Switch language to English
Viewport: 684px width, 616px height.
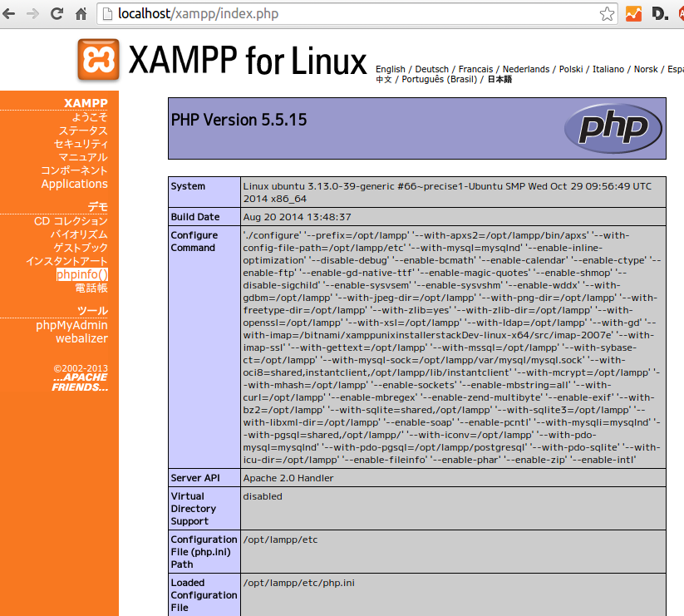click(391, 69)
